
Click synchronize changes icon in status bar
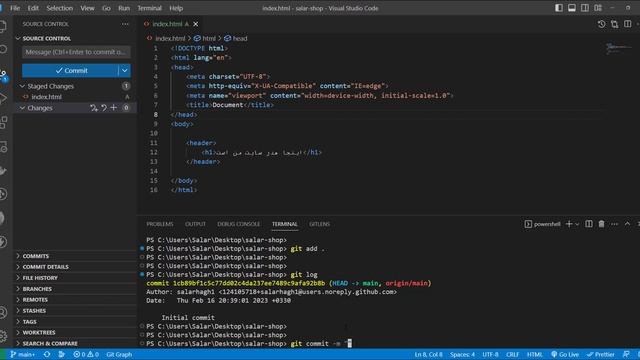(47, 354)
